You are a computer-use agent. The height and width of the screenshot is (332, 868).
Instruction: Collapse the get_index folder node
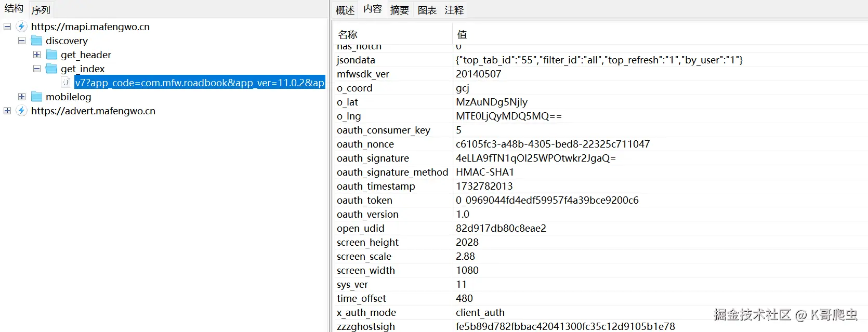pyautogui.click(x=37, y=69)
